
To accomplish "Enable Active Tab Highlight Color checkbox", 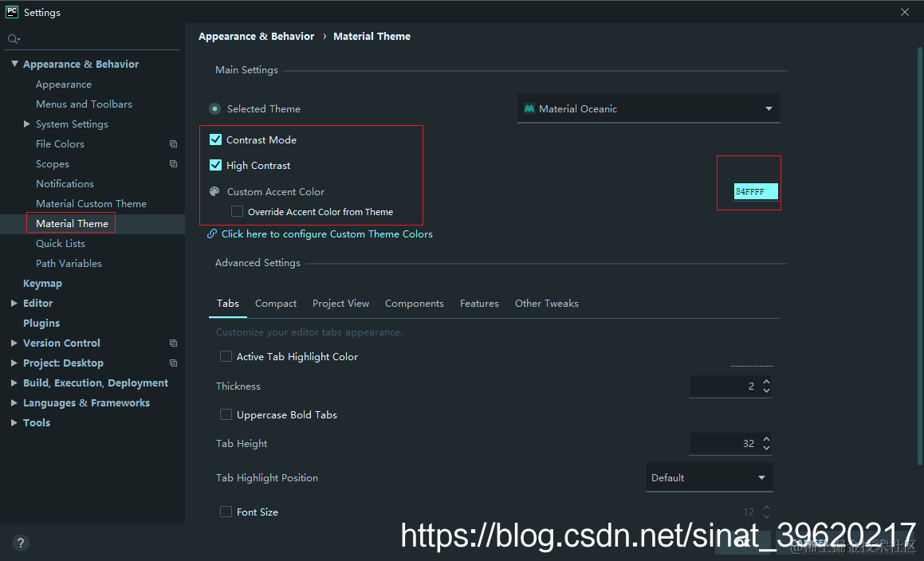I will pos(226,356).
